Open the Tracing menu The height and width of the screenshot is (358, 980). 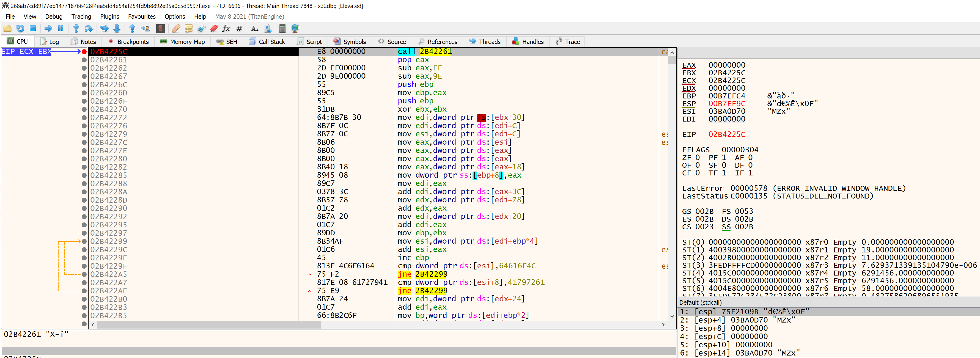point(81,17)
